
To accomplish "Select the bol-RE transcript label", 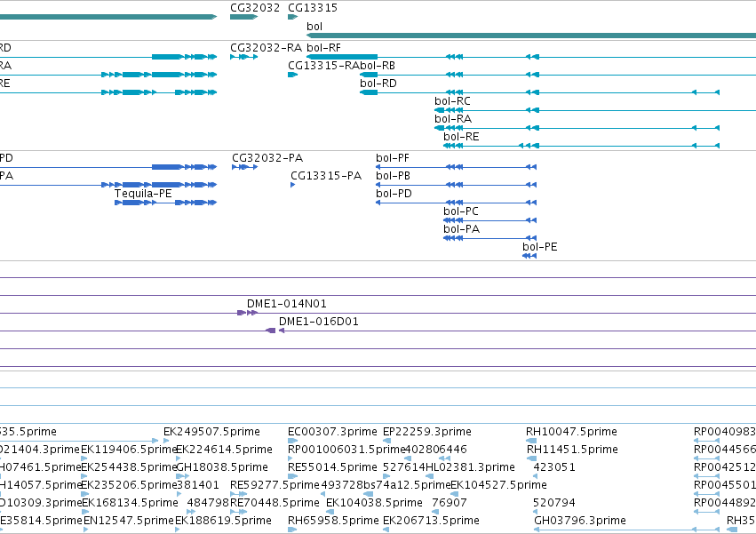I will click(x=461, y=137).
